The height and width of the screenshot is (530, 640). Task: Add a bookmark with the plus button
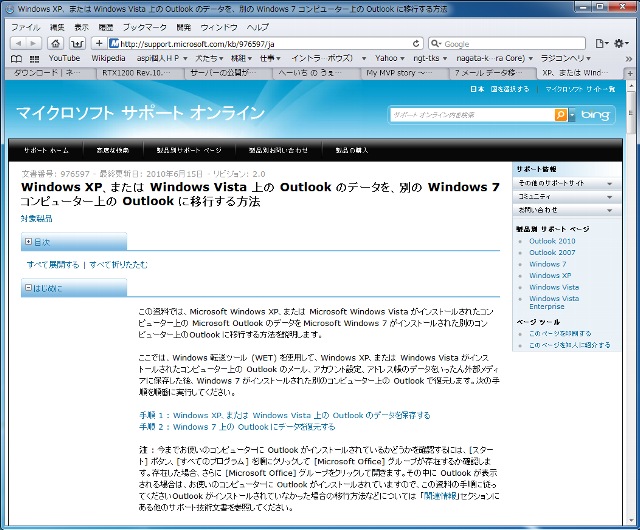tap(99, 43)
